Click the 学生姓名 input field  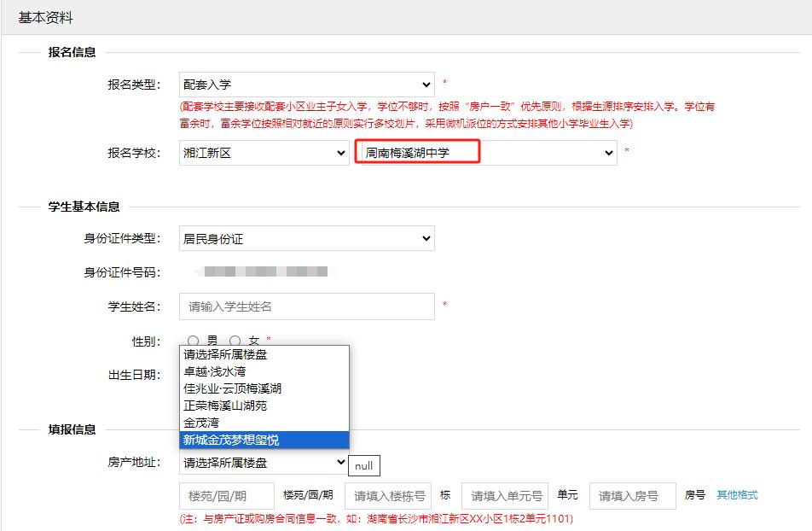pos(306,306)
